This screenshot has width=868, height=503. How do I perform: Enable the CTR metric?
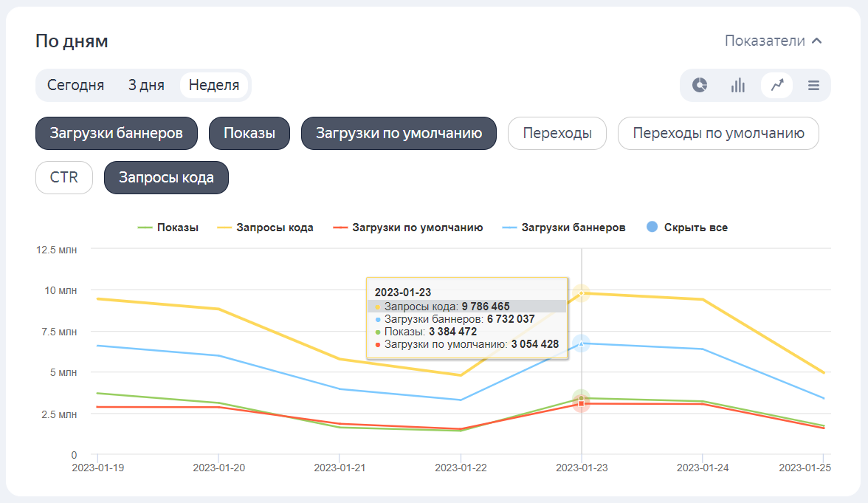click(x=64, y=178)
